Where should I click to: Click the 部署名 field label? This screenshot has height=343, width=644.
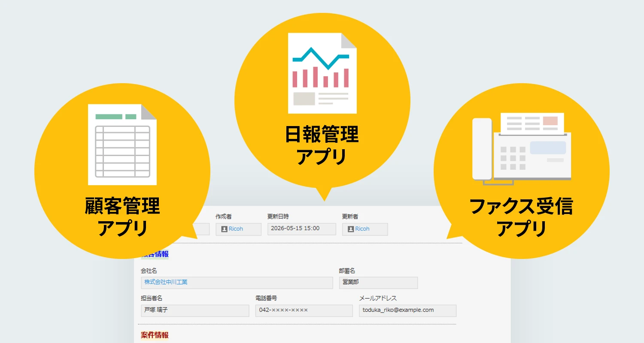tap(347, 271)
